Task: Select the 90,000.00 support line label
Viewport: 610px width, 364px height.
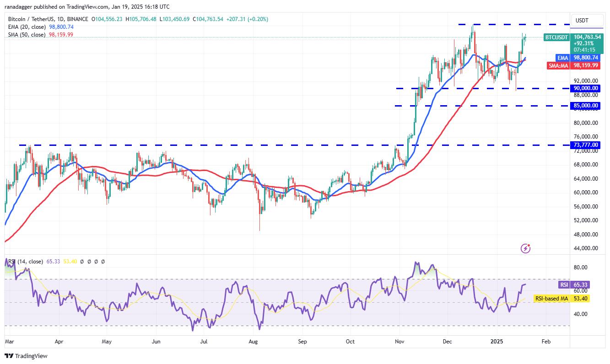Action: (586, 88)
